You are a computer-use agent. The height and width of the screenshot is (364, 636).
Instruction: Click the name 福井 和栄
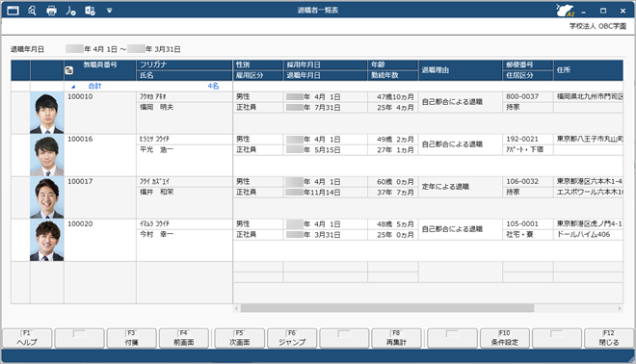156,193
